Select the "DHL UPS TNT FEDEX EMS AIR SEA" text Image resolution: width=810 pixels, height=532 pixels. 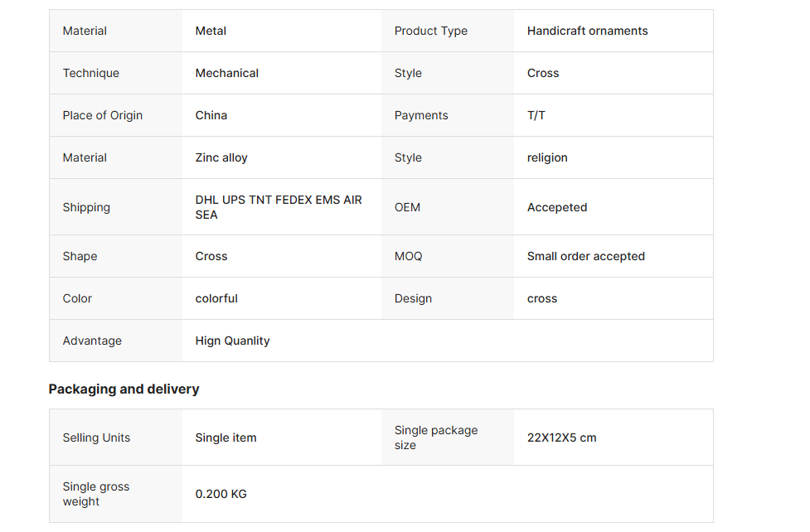pyautogui.click(x=279, y=207)
